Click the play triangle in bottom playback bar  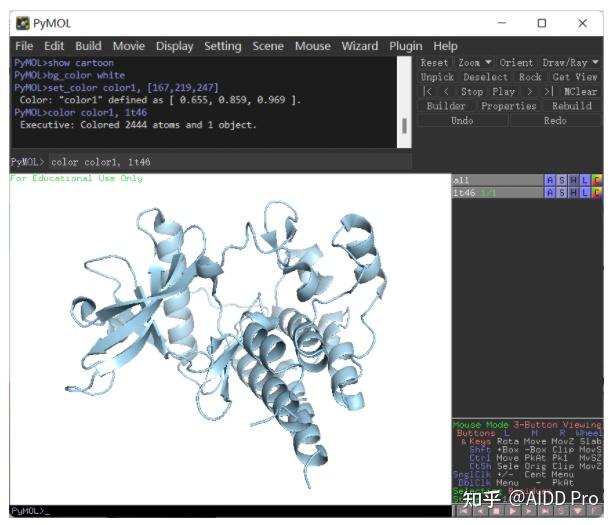pos(512,511)
